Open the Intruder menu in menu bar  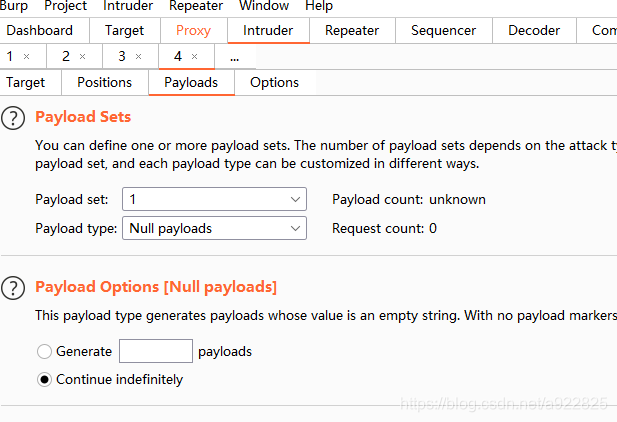point(127,6)
